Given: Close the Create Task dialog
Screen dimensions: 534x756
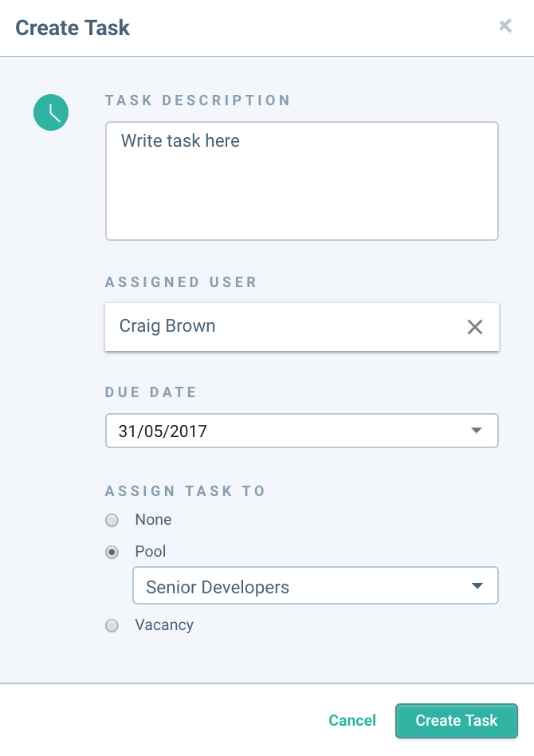Looking at the screenshot, I should 505,26.
